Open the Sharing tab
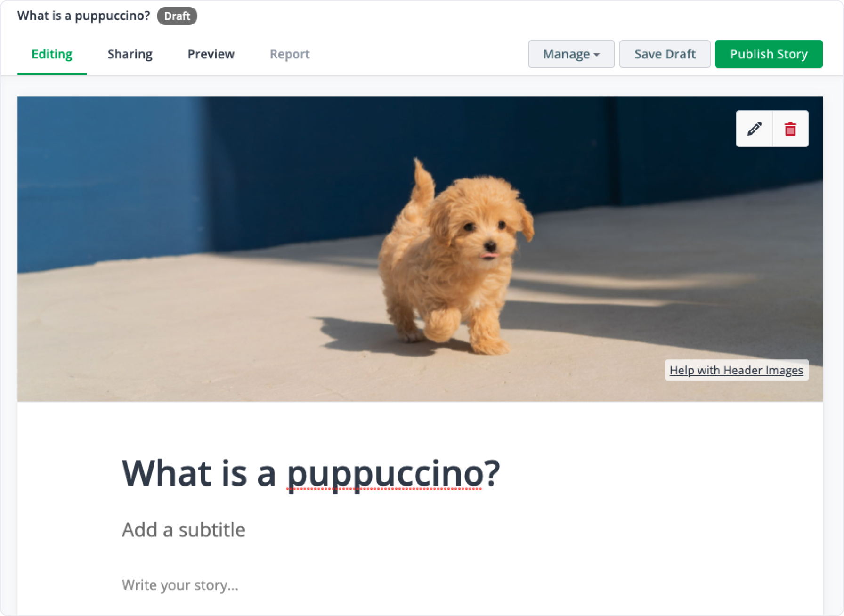The width and height of the screenshot is (844, 616). point(130,54)
